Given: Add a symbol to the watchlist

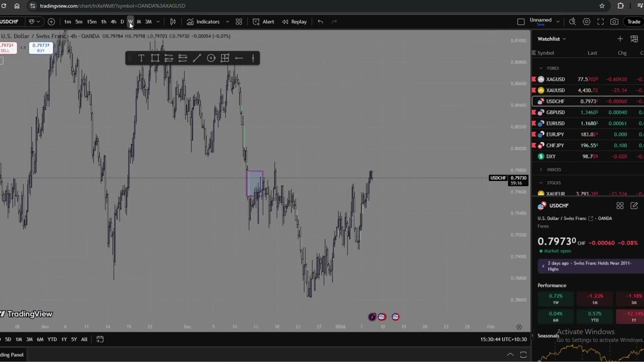Looking at the screenshot, I should tap(620, 39).
